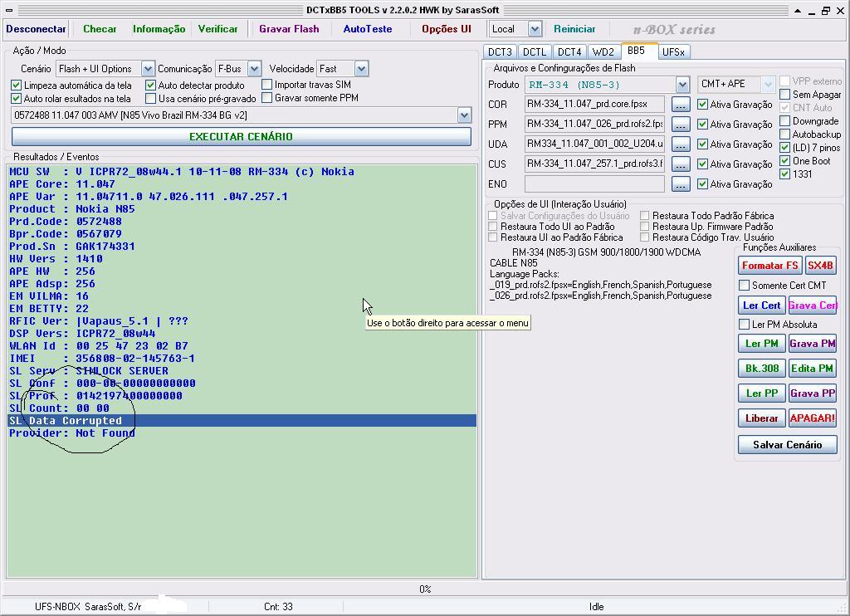Browse for the COR file
The width and height of the screenshot is (850, 616).
click(681, 104)
